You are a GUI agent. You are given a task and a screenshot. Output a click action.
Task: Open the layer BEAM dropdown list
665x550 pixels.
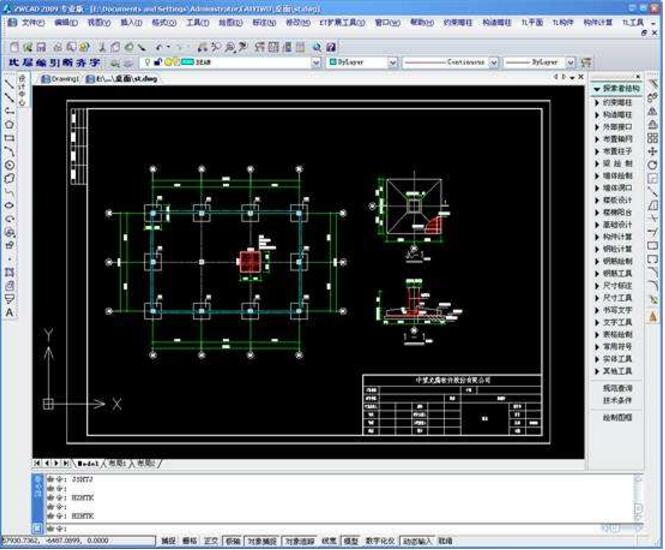[x=316, y=63]
